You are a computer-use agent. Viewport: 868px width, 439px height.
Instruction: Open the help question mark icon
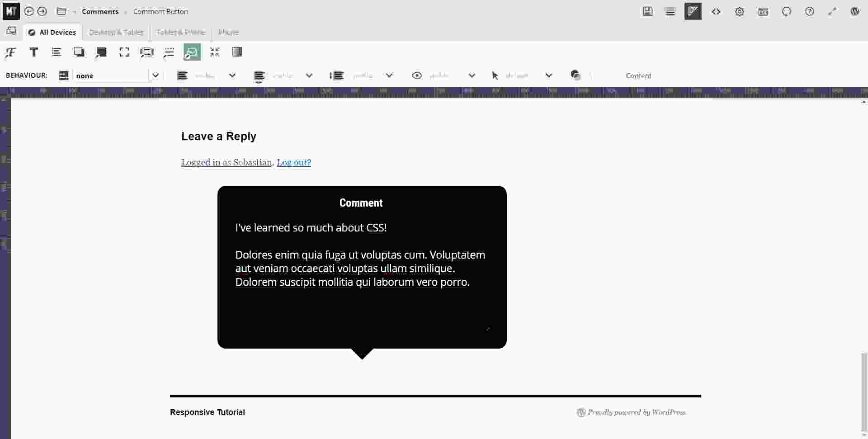tap(809, 12)
